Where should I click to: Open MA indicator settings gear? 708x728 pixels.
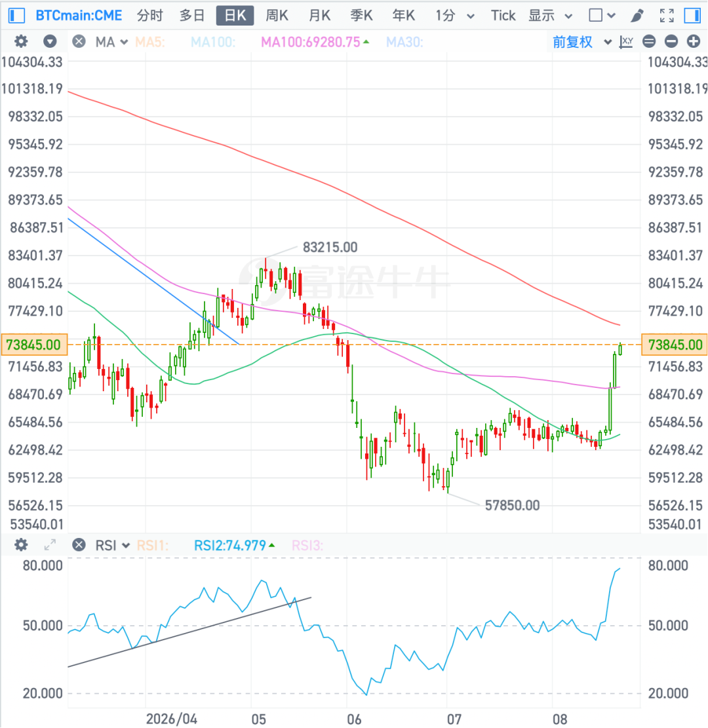(x=20, y=42)
